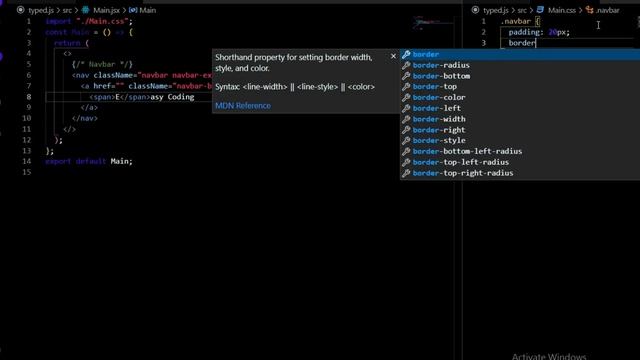This screenshot has height=360, width=640.
Task: Choose the 'border-right' suggestion
Action: (x=520, y=130)
